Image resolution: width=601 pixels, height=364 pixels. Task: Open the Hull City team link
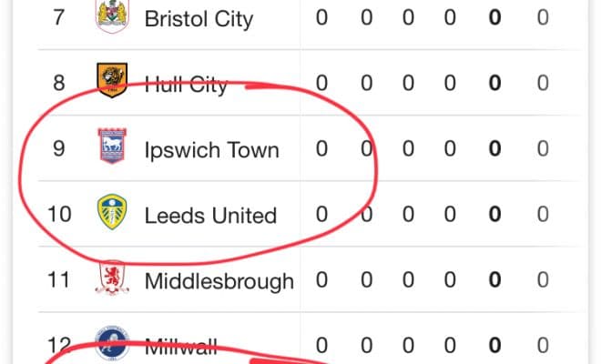tap(187, 85)
